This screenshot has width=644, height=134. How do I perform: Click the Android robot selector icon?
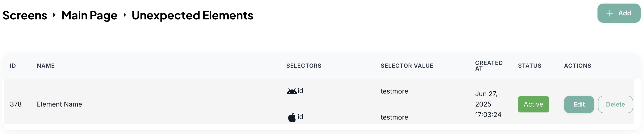292,91
